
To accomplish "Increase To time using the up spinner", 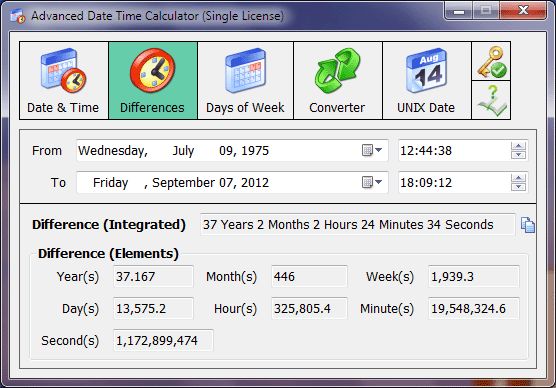I will coord(518,178).
